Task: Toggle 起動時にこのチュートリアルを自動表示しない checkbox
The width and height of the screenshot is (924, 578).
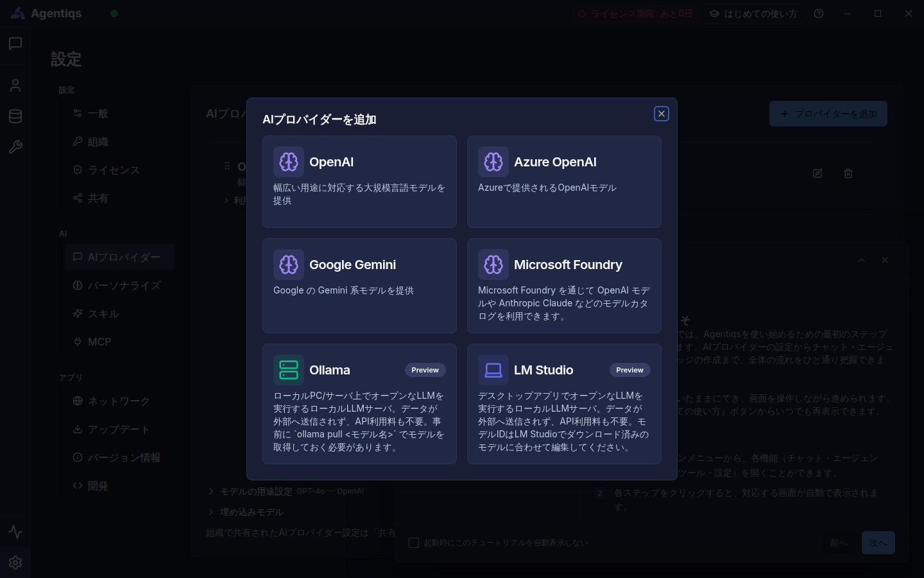Action: [414, 543]
